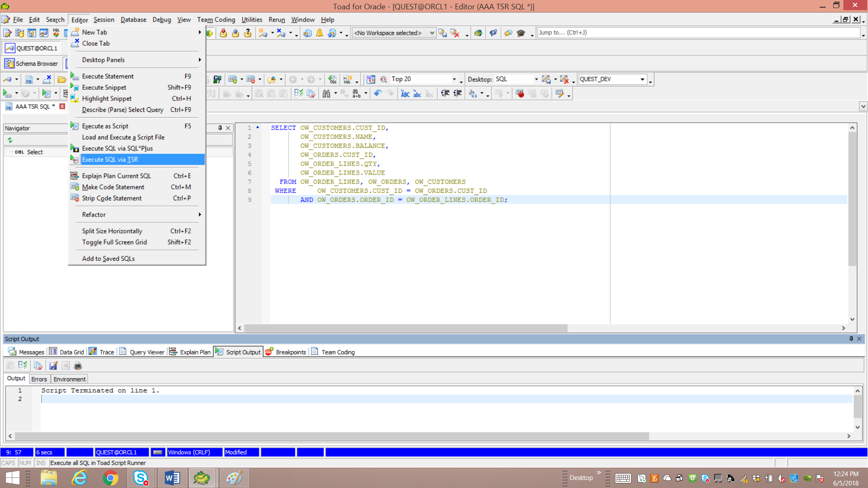
Task: Open the Messages tab
Action: point(26,352)
